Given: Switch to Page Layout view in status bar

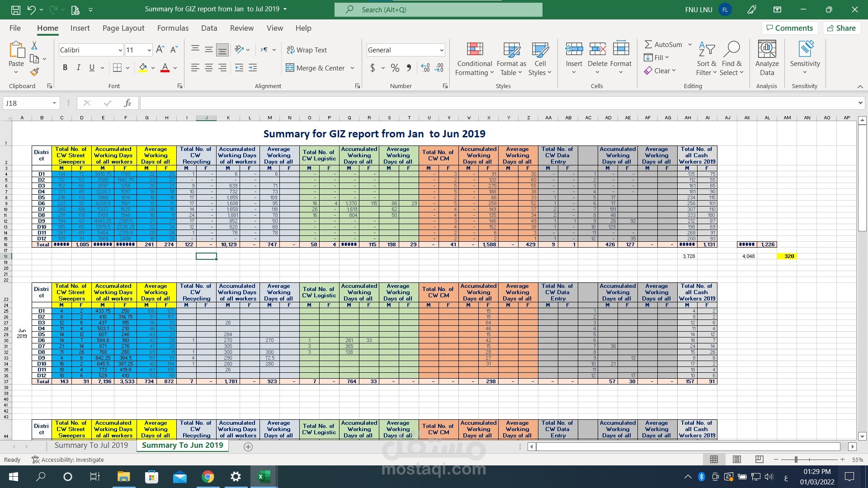Looking at the screenshot, I should coord(736,460).
